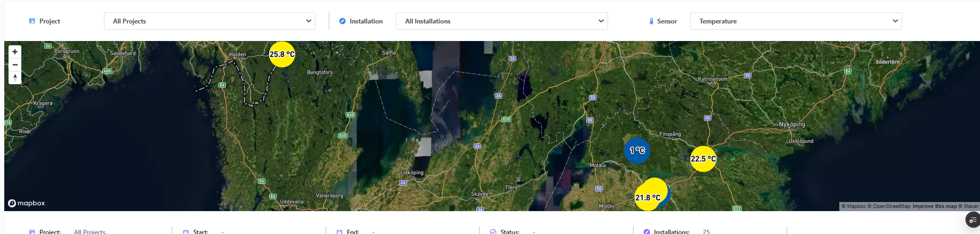This screenshot has width=980, height=234.
Task: Click the Sensor thermometer icon
Action: 651,21
